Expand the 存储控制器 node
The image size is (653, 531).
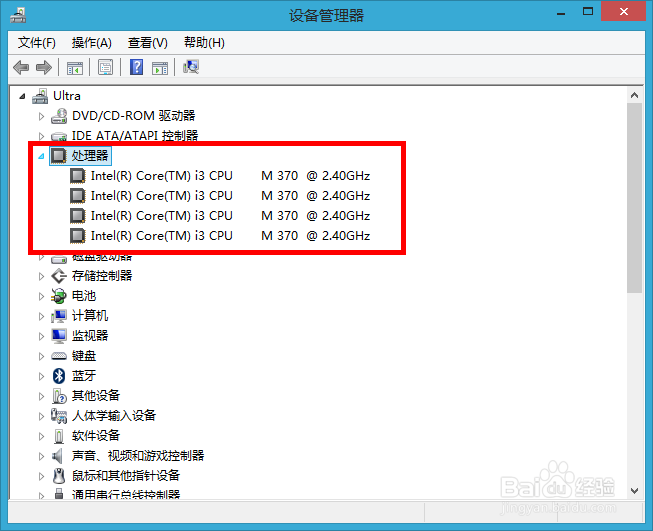click(41, 276)
